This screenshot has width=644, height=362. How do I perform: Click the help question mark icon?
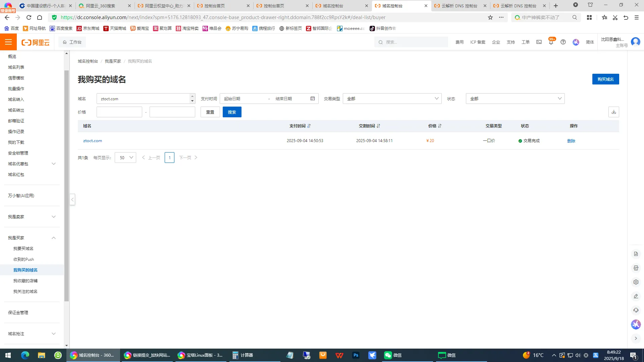(x=563, y=42)
